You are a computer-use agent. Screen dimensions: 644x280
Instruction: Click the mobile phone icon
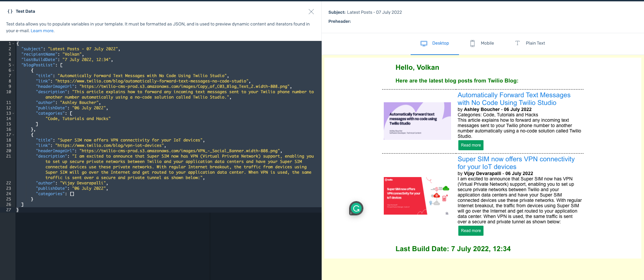point(472,43)
